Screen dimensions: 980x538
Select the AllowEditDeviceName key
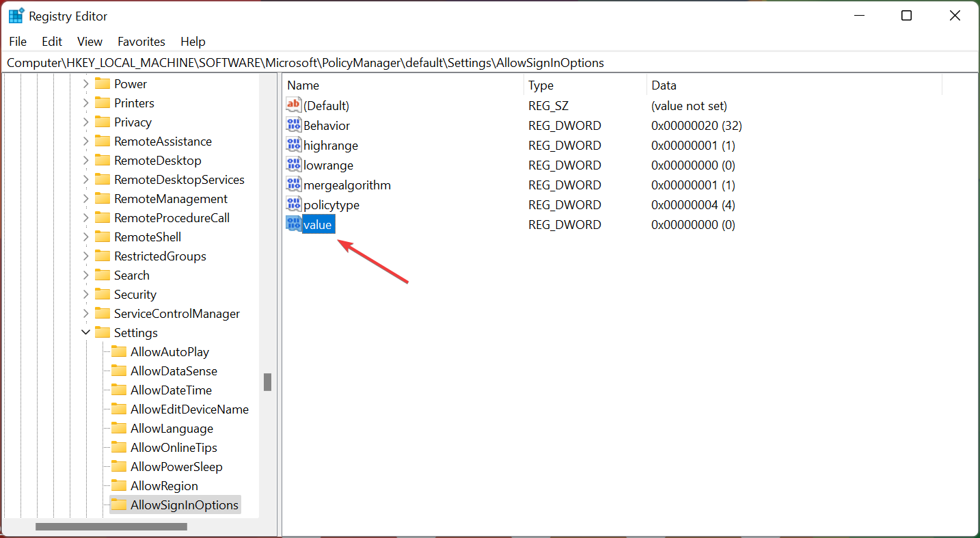coord(189,409)
